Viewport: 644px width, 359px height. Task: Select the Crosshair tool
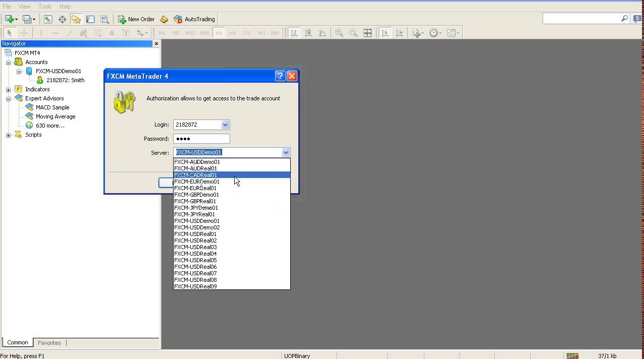click(23, 33)
